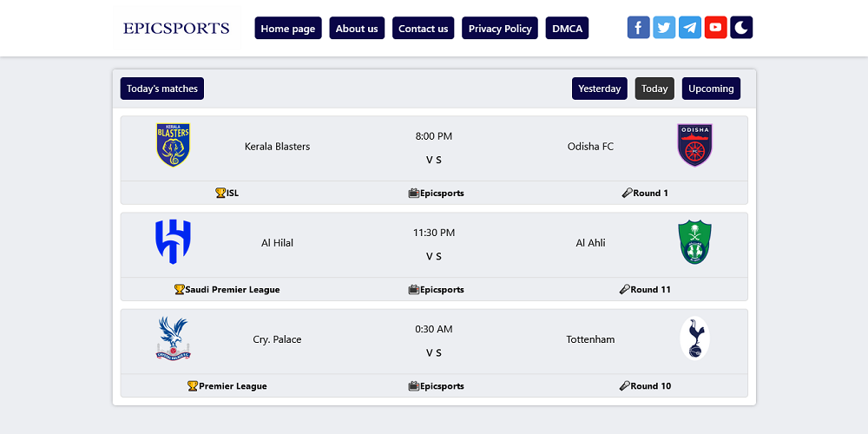View the Privacy Policy page
This screenshot has width=868, height=434.
click(x=500, y=29)
